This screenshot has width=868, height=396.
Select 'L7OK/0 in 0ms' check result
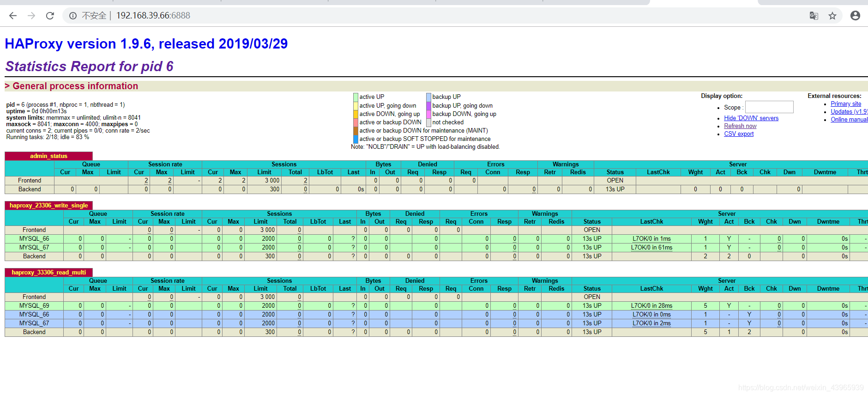point(651,315)
